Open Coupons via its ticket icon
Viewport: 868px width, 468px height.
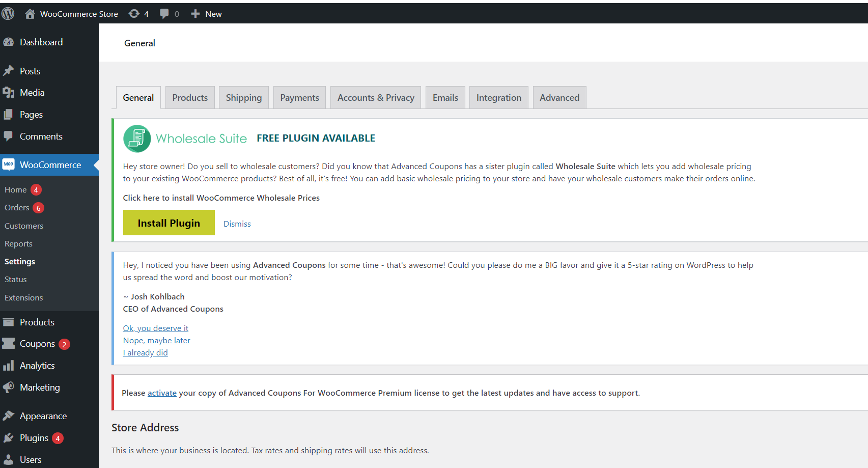click(x=9, y=343)
